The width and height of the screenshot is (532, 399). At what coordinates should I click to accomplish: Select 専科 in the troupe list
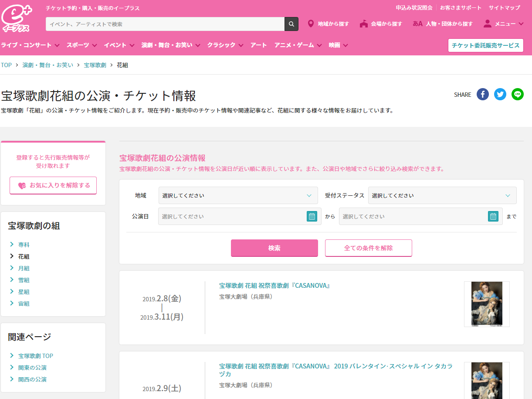click(x=24, y=245)
